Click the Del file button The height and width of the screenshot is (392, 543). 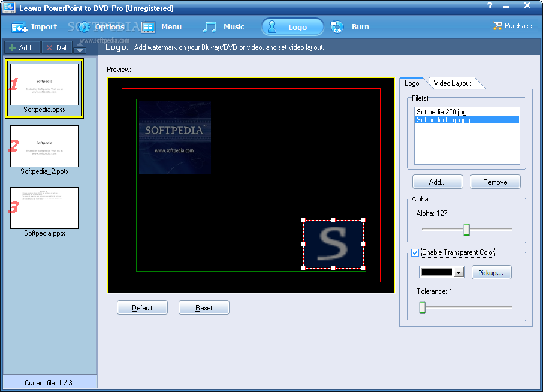click(x=57, y=47)
